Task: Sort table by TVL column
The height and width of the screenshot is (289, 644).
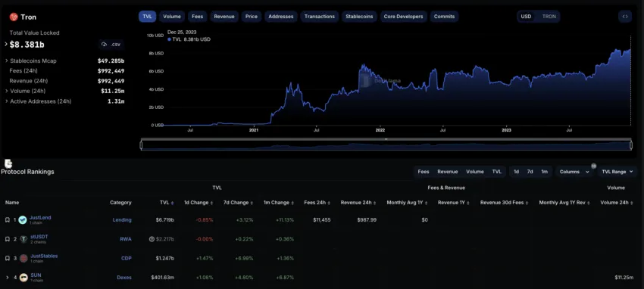Action: [167, 203]
